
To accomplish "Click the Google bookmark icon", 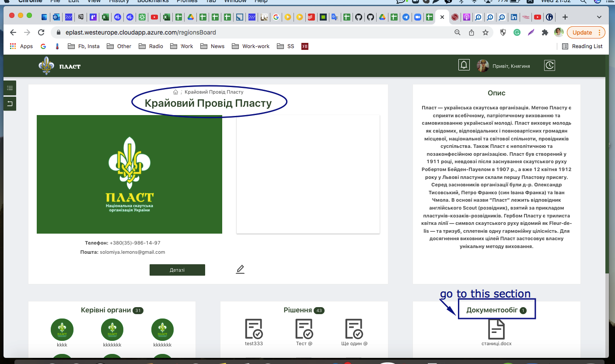I will point(43,46).
